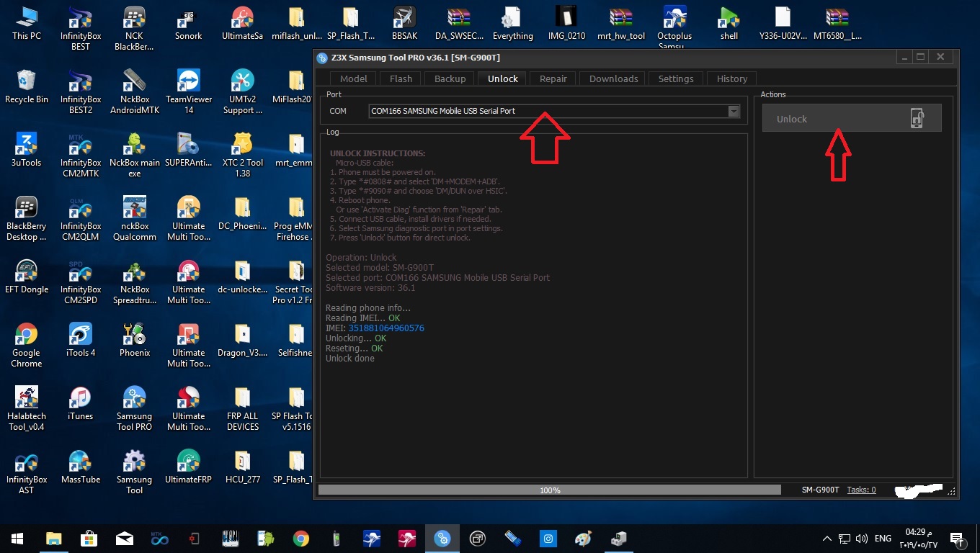Screen dimensions: 980x553
Task: Select the BBSAK desktop shortcut
Action: (405, 23)
